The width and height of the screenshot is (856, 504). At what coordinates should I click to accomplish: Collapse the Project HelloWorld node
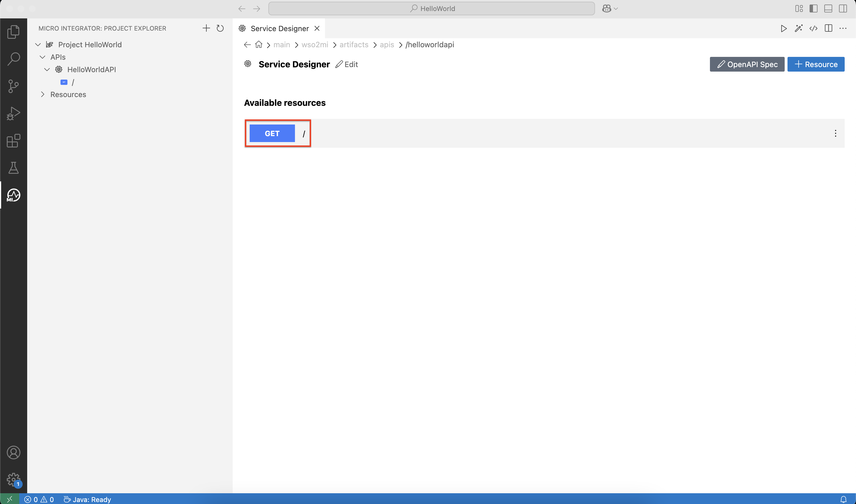pos(38,45)
